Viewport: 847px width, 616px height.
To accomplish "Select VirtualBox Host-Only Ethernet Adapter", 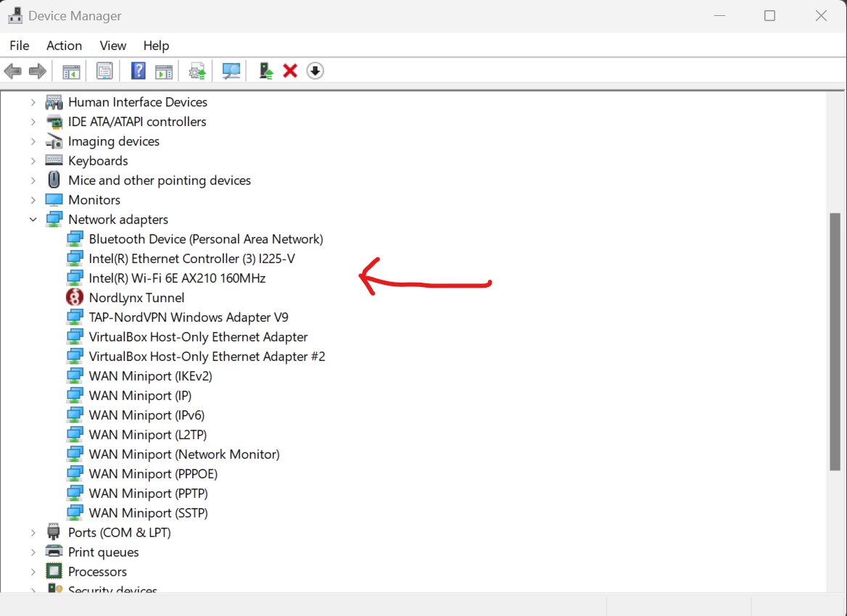I will pos(198,337).
